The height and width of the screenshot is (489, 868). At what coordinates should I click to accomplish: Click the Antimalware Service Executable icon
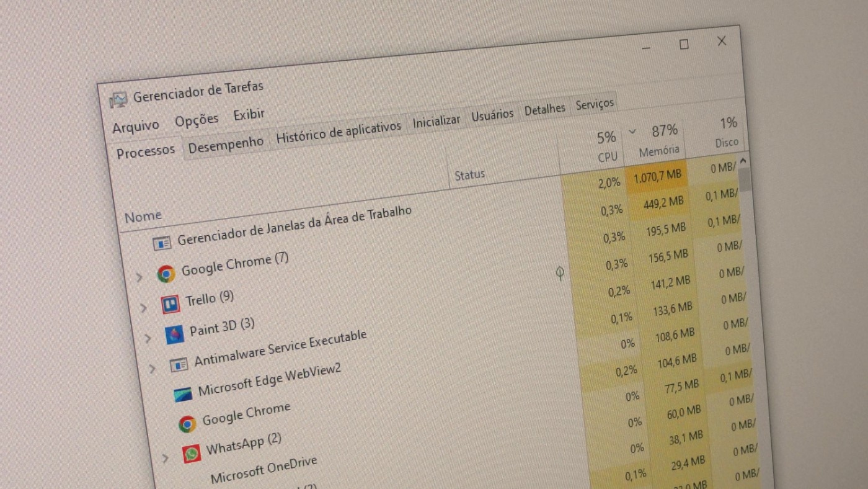tap(179, 365)
